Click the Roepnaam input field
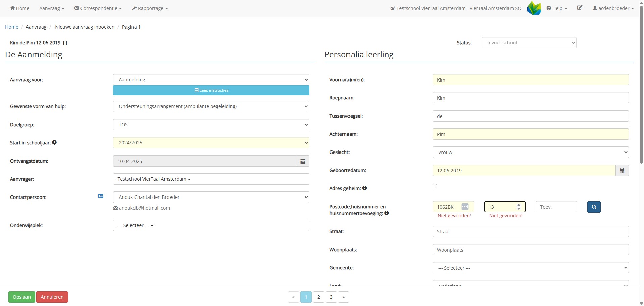 click(531, 98)
